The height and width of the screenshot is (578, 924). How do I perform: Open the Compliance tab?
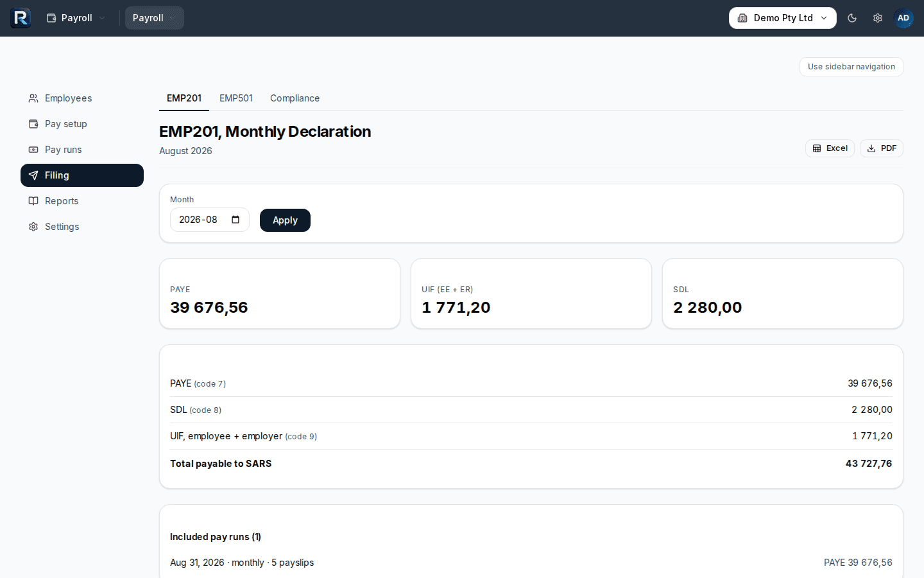coord(295,98)
